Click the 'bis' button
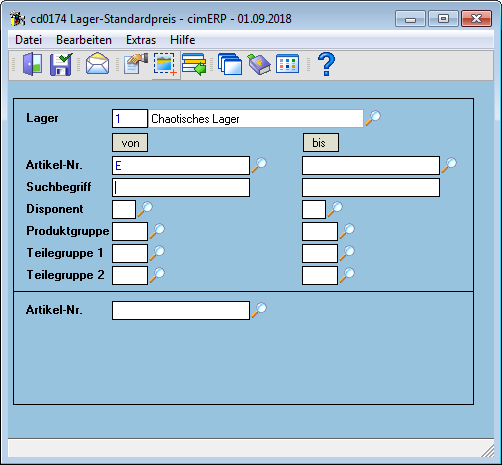 [321, 143]
